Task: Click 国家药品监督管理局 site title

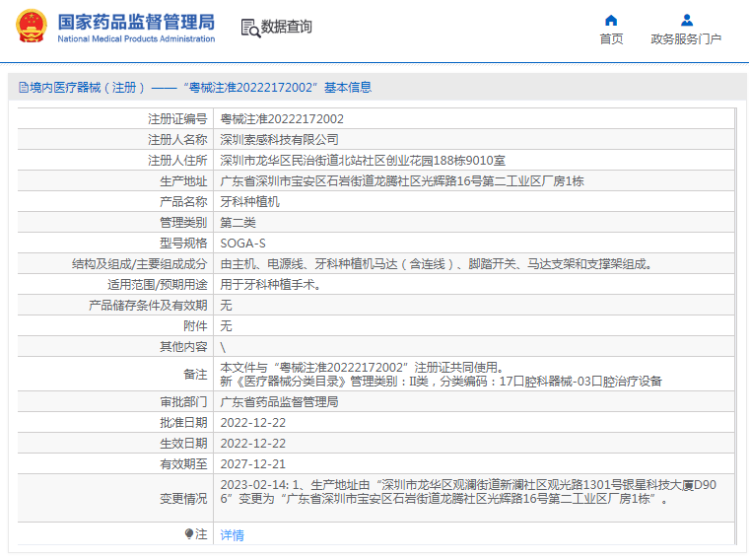Action: coord(136,23)
